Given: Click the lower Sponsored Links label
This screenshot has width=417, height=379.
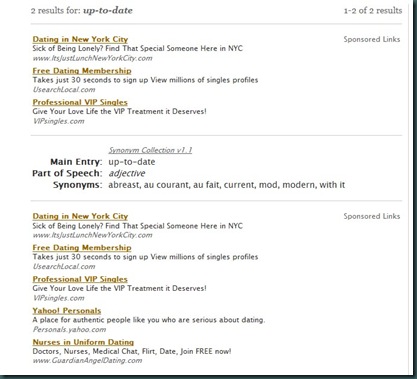Looking at the screenshot, I should pyautogui.click(x=372, y=216).
